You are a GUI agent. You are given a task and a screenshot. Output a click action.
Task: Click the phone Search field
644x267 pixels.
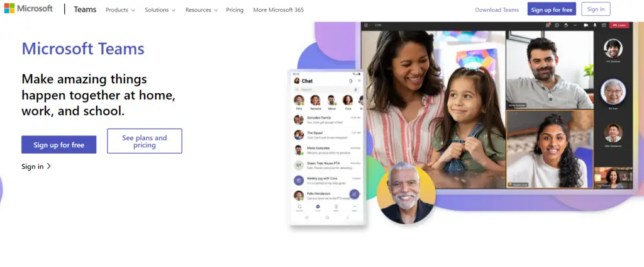(327, 89)
